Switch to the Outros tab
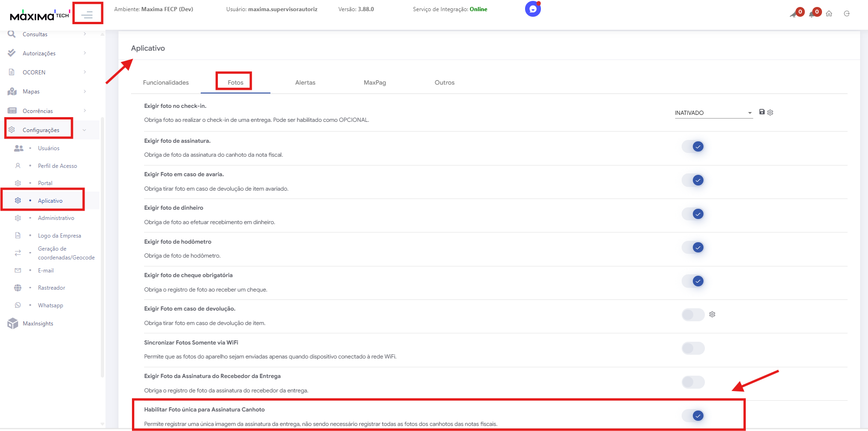This screenshot has height=431, width=868. coord(445,83)
